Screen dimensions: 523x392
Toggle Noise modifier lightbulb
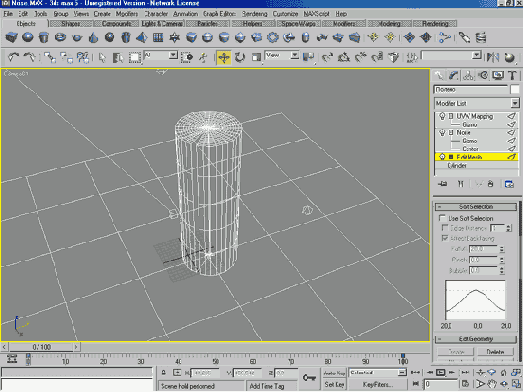[x=442, y=132]
